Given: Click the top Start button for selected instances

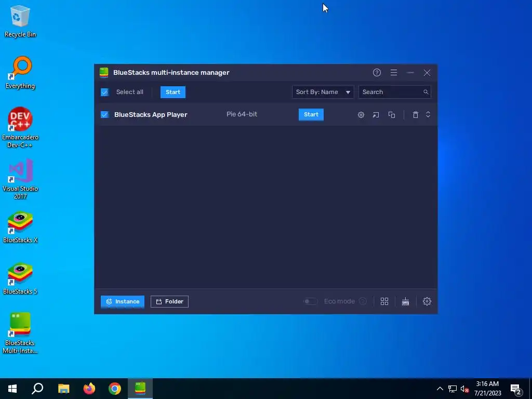Looking at the screenshot, I should coord(173,92).
